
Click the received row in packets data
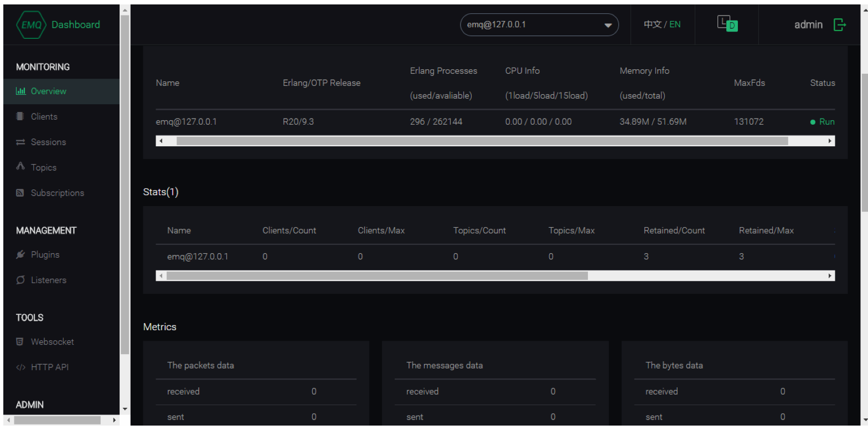coord(256,392)
